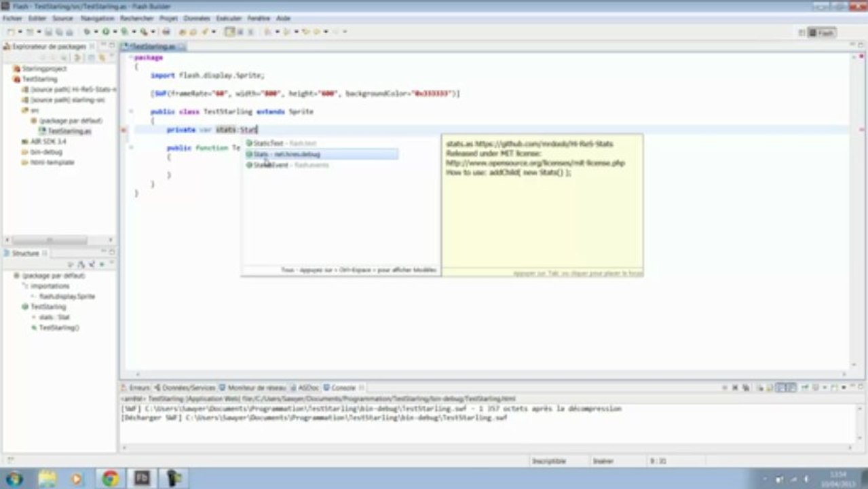Screen dimensions: 868x489
Task: Open the Exécuter menu
Action: (x=229, y=18)
